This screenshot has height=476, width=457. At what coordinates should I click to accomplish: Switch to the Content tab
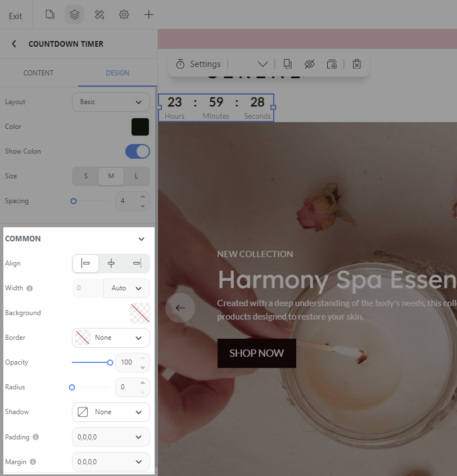[x=38, y=73]
